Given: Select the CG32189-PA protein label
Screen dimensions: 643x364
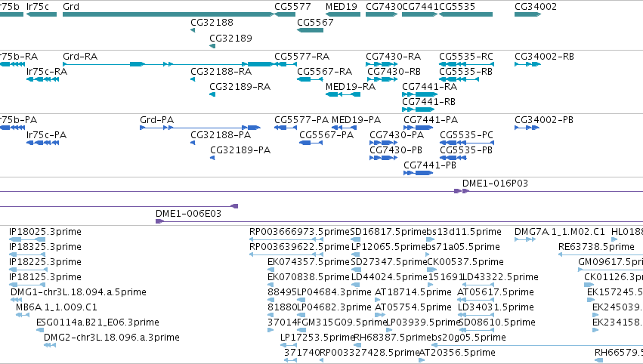Looking at the screenshot, I should [x=240, y=150].
